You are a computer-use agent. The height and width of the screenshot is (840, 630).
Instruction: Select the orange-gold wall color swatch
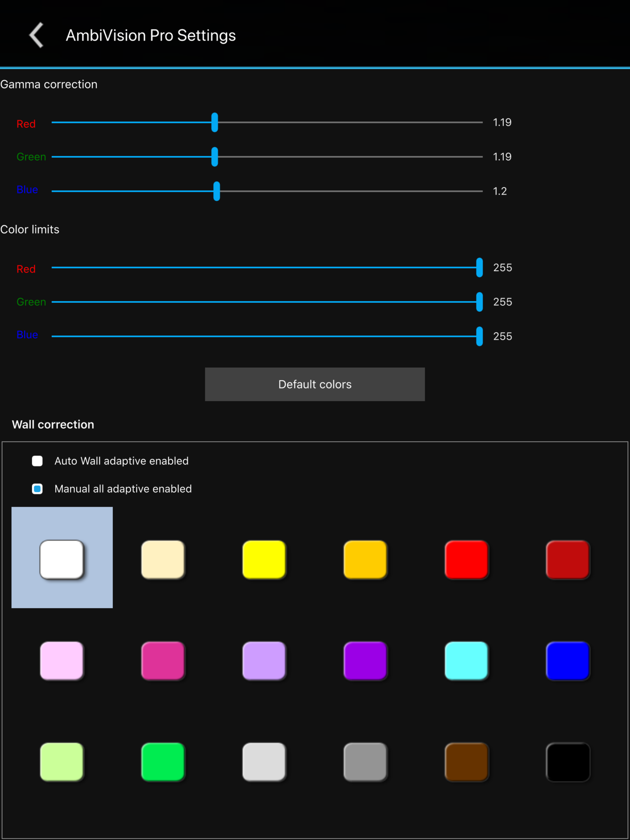(365, 560)
